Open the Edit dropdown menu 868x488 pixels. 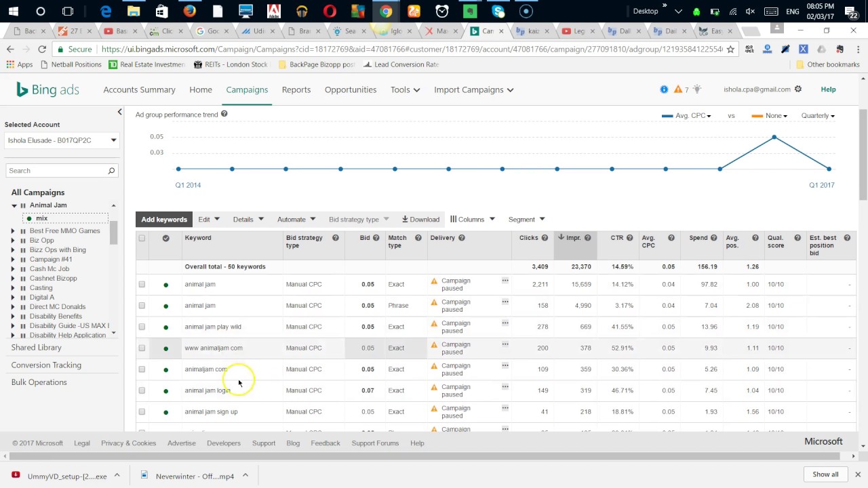(x=209, y=220)
